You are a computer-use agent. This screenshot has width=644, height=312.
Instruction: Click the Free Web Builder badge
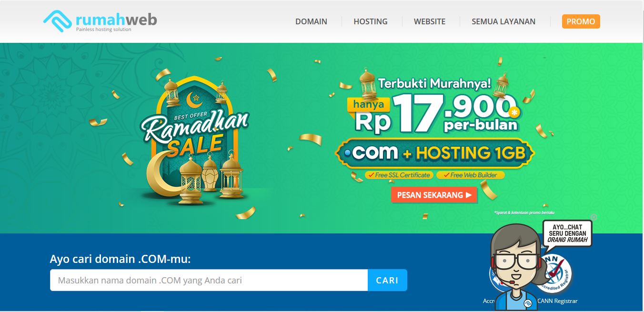tap(470, 175)
